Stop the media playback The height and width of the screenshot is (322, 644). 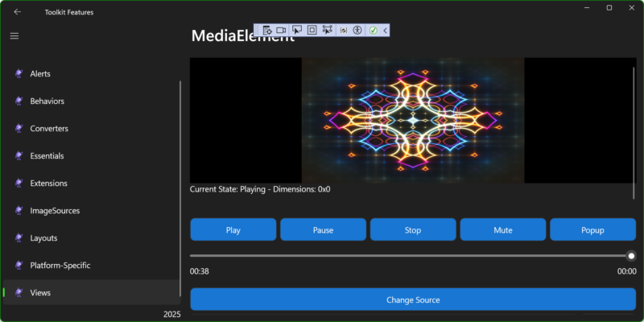point(413,229)
